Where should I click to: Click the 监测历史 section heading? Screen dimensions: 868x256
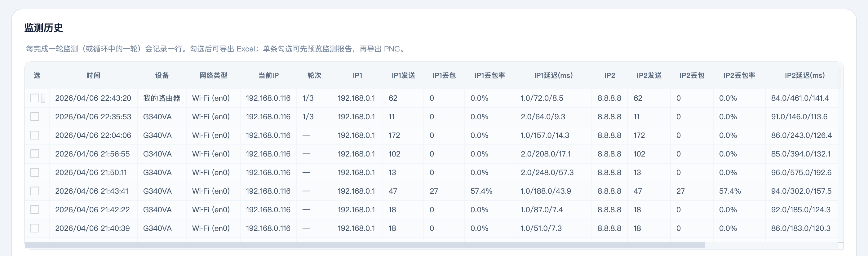point(44,28)
